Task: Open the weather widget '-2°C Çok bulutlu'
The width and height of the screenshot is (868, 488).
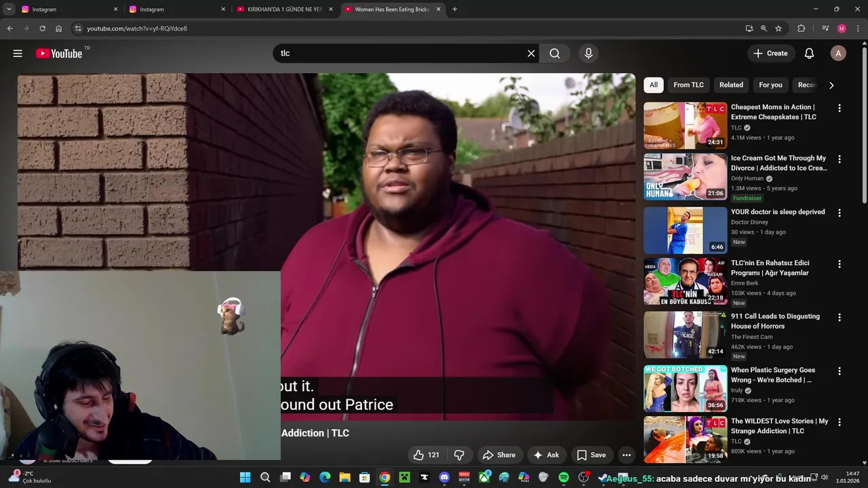Action: pos(29,477)
